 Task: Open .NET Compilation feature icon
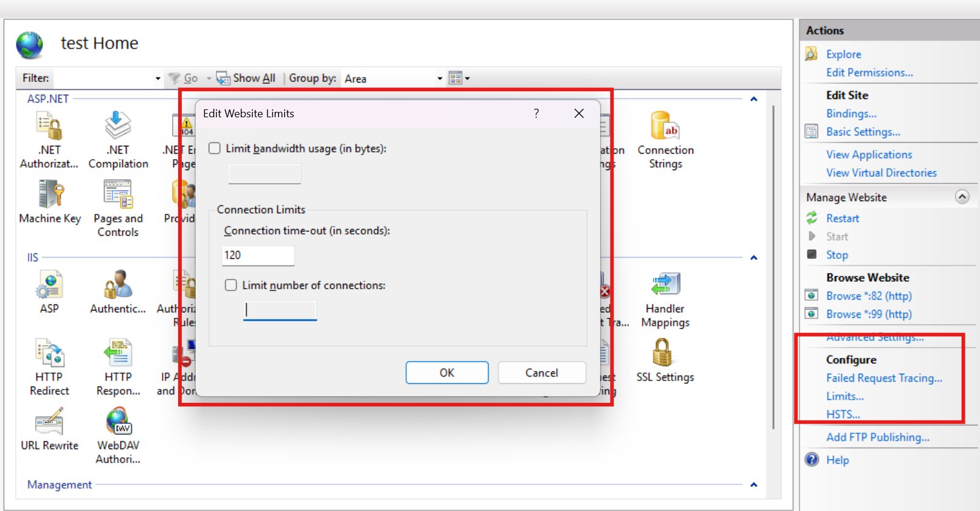[118, 125]
